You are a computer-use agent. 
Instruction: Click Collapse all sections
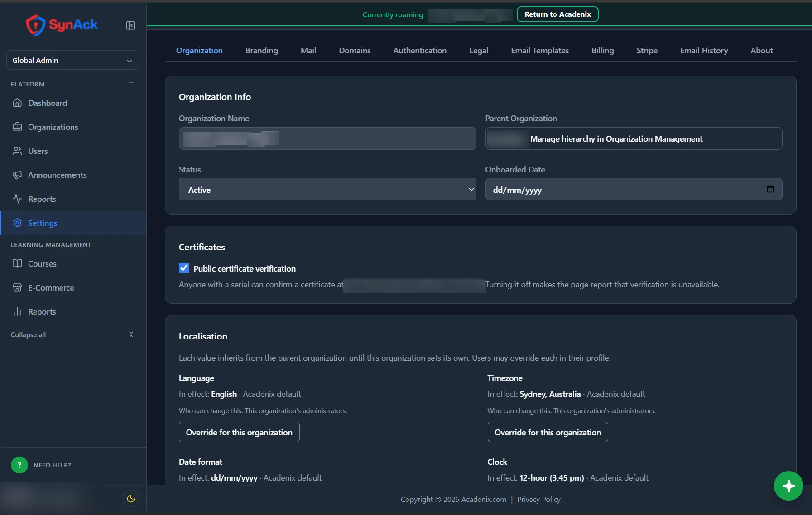click(x=72, y=335)
